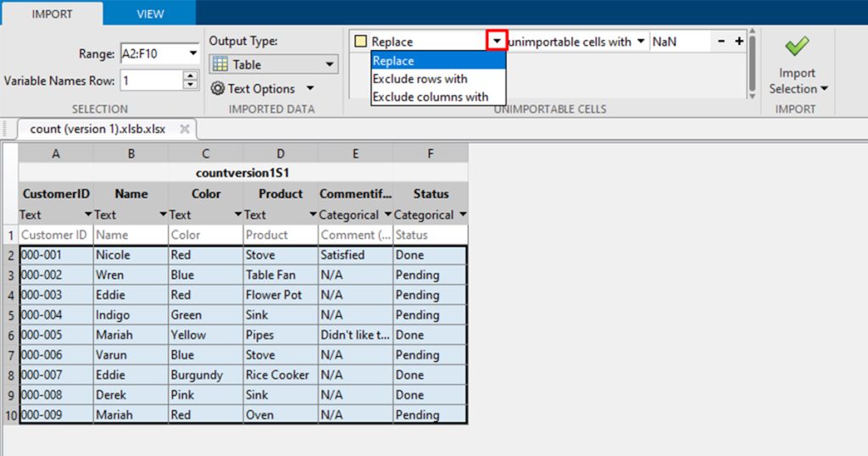Switch to the VIEW tab

pos(149,14)
